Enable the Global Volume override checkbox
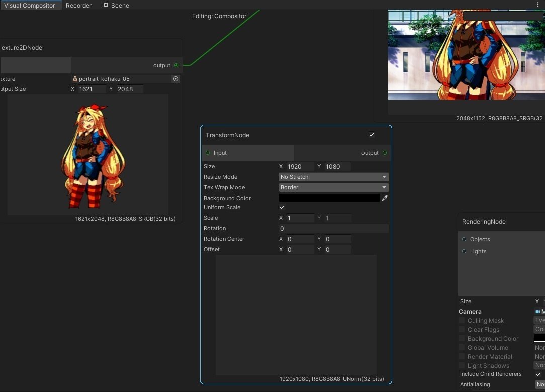The height and width of the screenshot is (392, 545). click(462, 347)
